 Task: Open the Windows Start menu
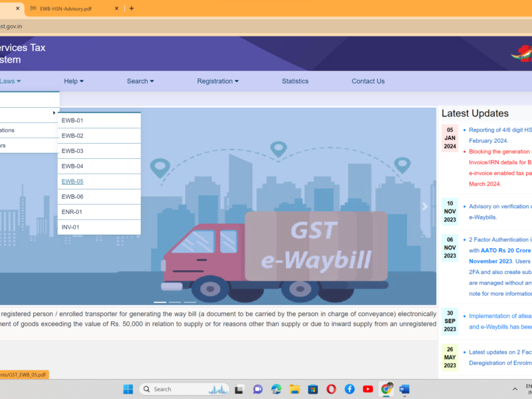point(128,389)
